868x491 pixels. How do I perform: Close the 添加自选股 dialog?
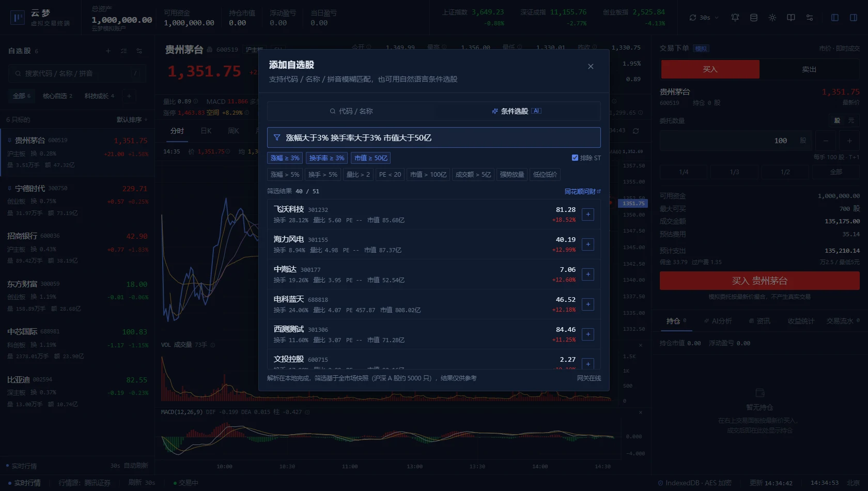click(x=591, y=66)
